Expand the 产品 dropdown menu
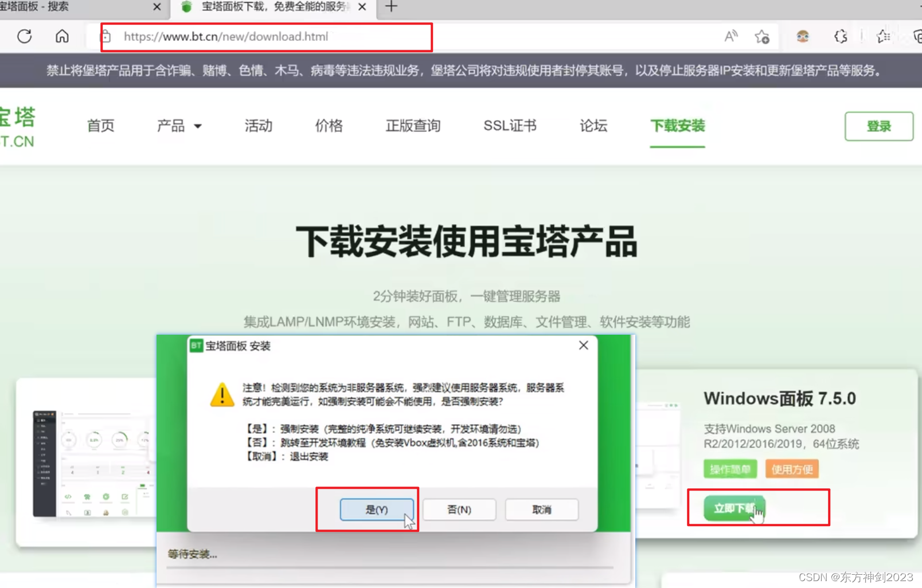Viewport: 922px width, 588px height. pyautogui.click(x=179, y=126)
